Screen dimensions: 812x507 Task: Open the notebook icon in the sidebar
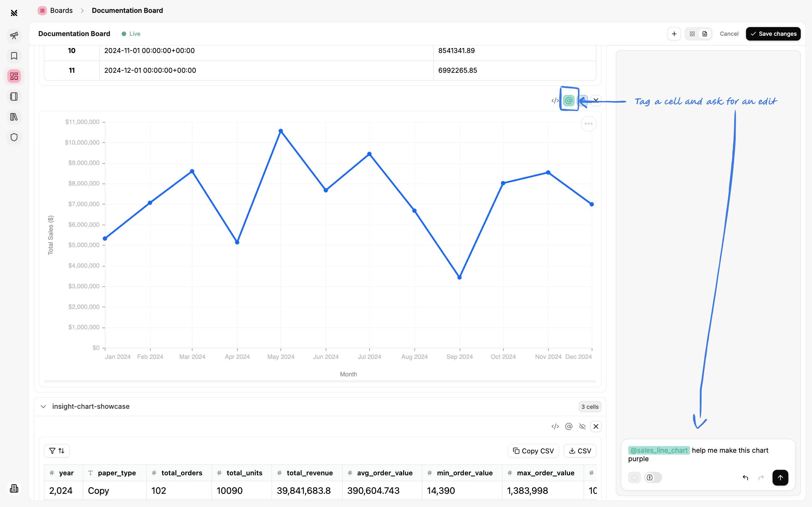click(14, 97)
